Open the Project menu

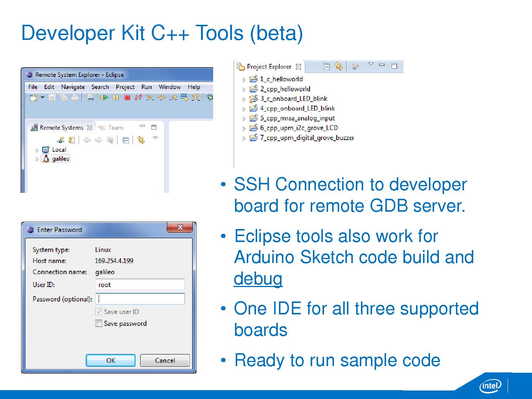[125, 87]
